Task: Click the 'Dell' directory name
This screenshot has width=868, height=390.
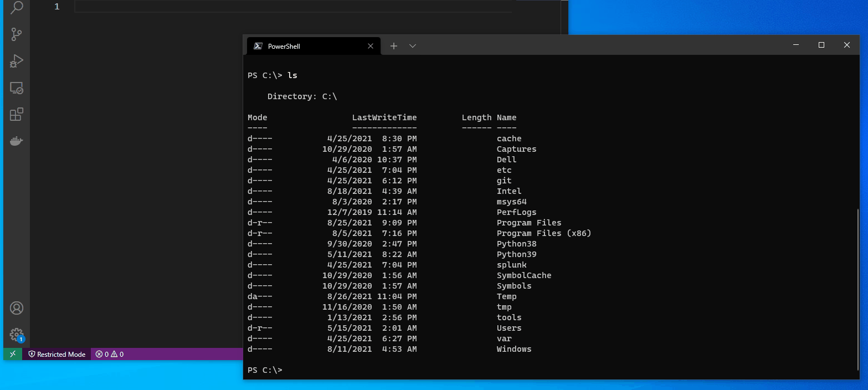Action: coord(507,160)
